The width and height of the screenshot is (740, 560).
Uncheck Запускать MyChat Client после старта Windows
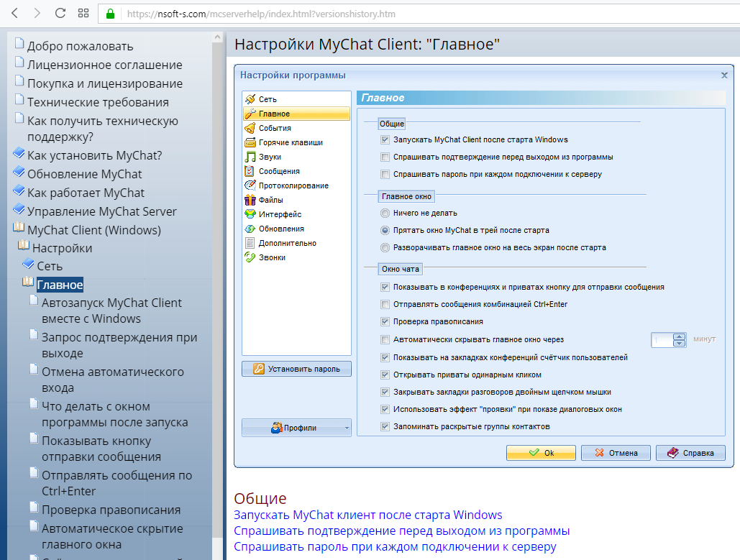coord(385,139)
